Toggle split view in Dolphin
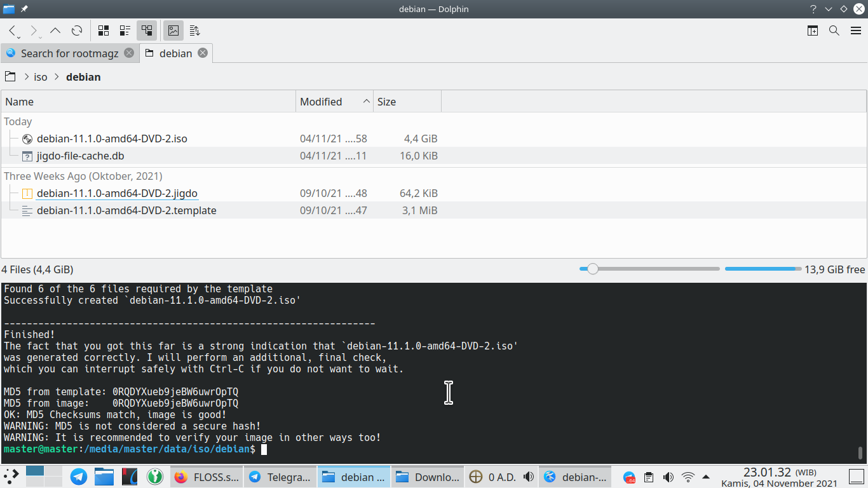The height and width of the screenshot is (488, 868). [813, 30]
